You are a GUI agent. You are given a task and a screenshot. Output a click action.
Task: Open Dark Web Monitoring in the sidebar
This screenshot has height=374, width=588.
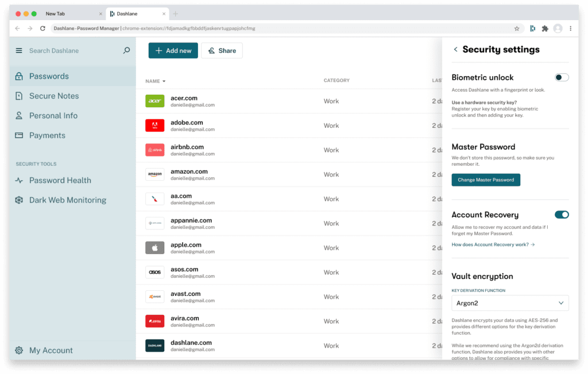point(67,200)
